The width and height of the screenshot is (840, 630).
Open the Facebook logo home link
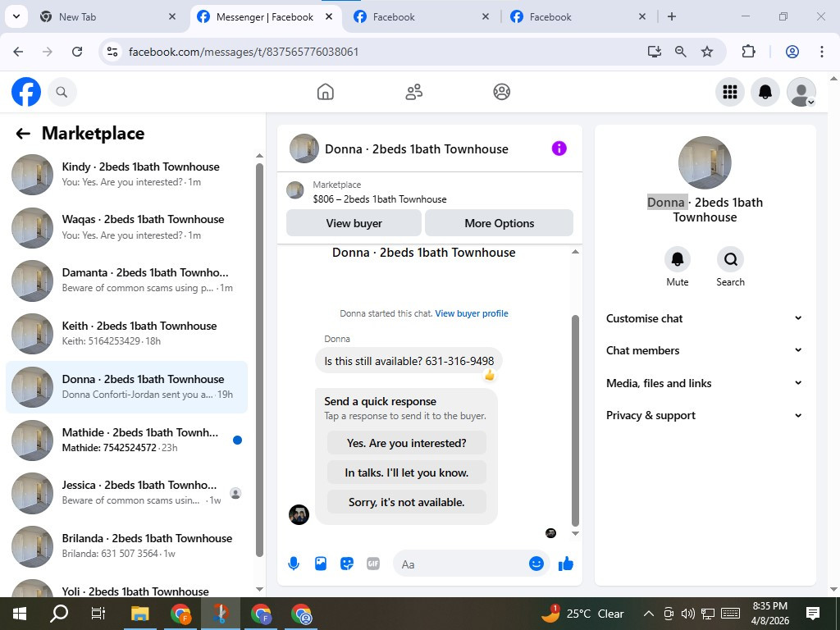pyautogui.click(x=25, y=92)
